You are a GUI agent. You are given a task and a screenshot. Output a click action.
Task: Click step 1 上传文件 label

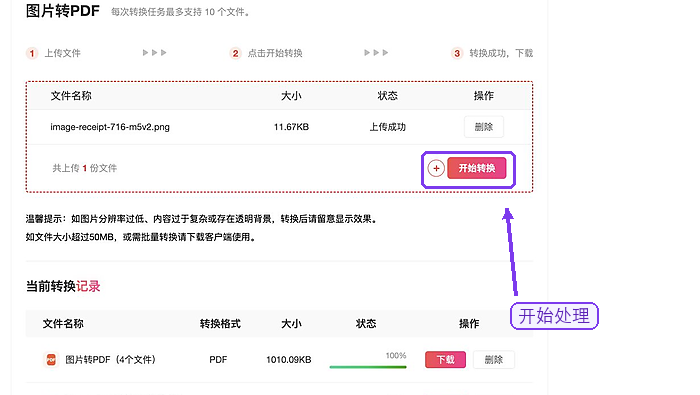click(x=62, y=54)
